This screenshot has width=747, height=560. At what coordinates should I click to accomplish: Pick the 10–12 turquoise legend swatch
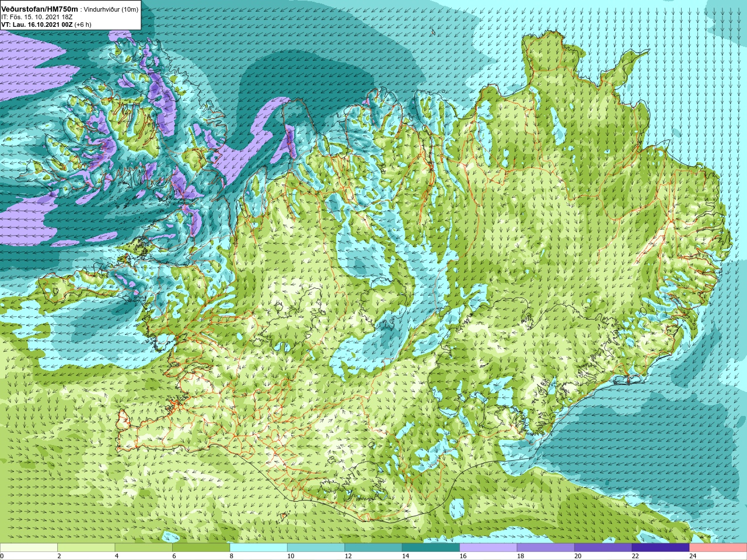[316, 547]
